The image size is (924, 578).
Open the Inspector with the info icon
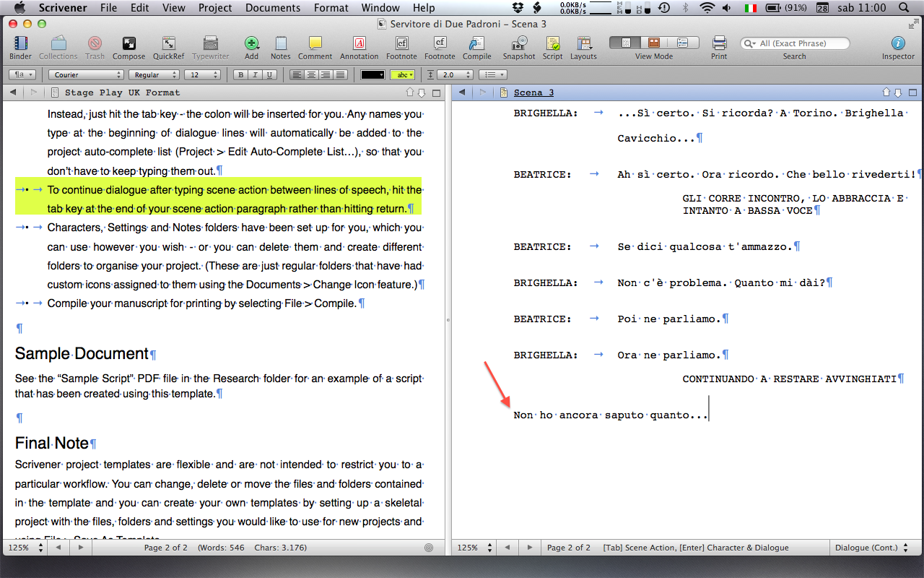pos(898,43)
